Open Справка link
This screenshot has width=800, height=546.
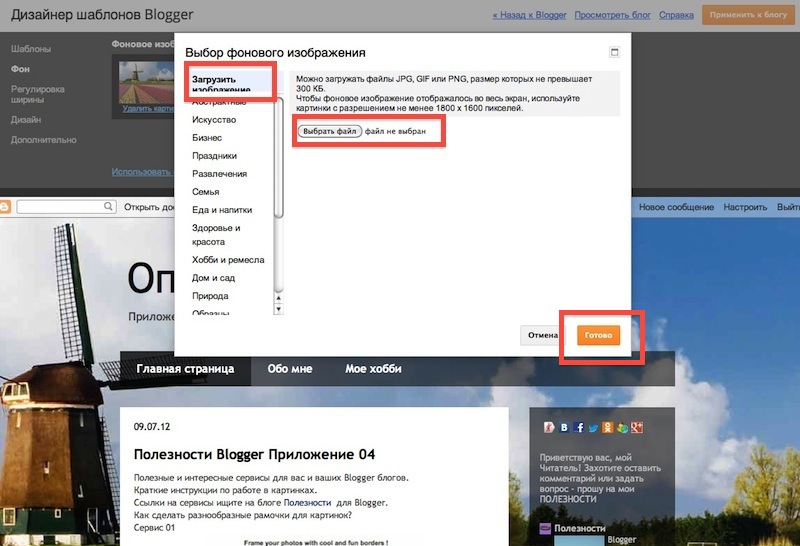(x=676, y=15)
